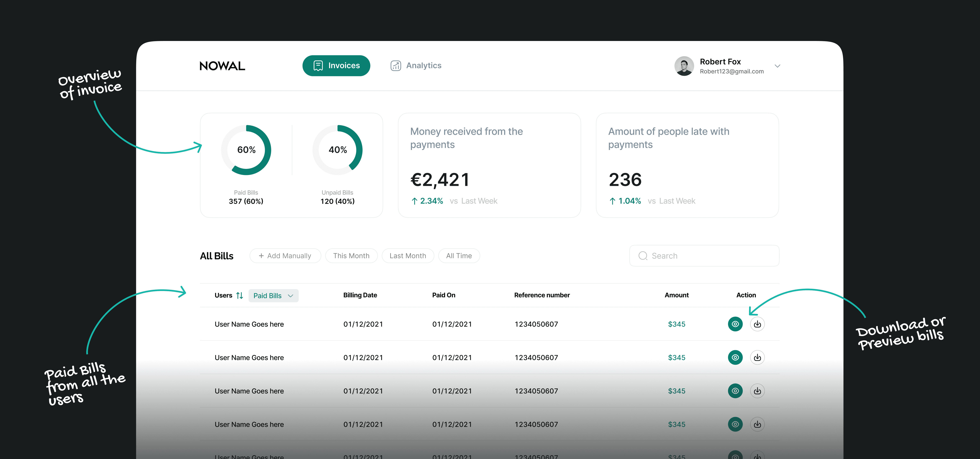Click the 357 (60%) Paid Bills figure
The height and width of the screenshot is (459, 980).
tap(246, 201)
